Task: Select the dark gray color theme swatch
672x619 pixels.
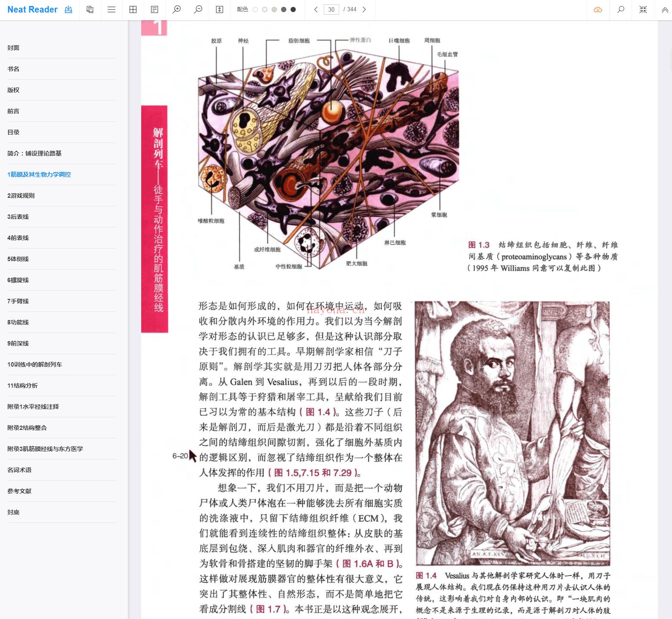Action: click(284, 9)
